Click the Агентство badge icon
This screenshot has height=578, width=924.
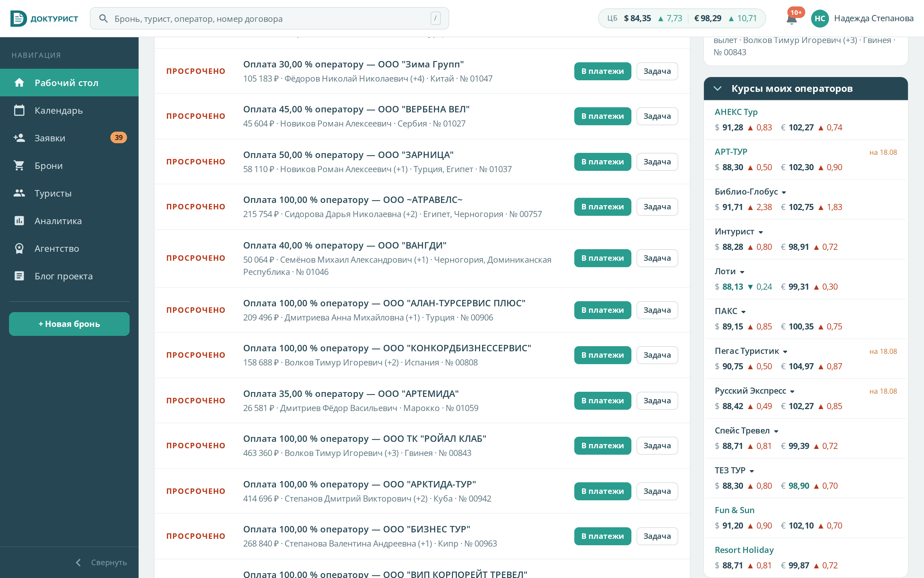click(19, 249)
